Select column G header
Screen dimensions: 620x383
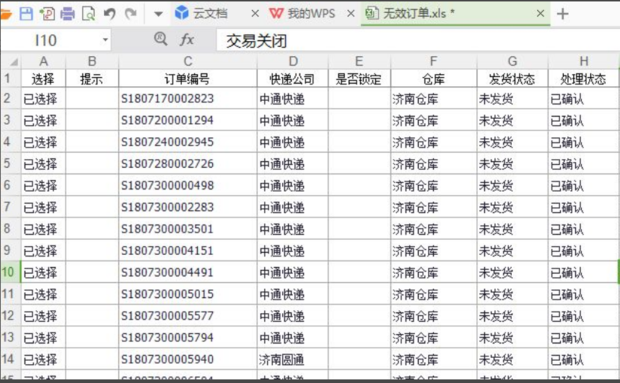click(x=512, y=61)
